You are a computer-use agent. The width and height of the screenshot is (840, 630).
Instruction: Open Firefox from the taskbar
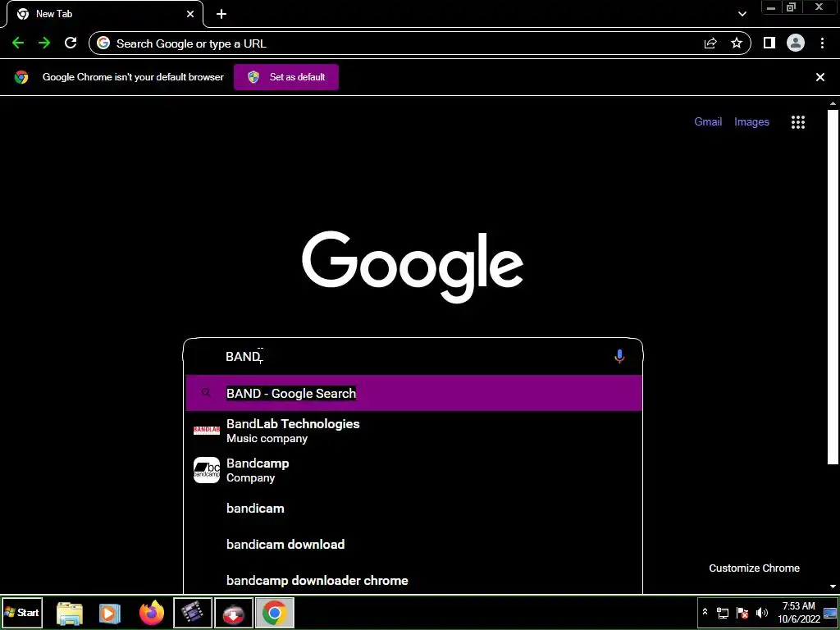(152, 612)
